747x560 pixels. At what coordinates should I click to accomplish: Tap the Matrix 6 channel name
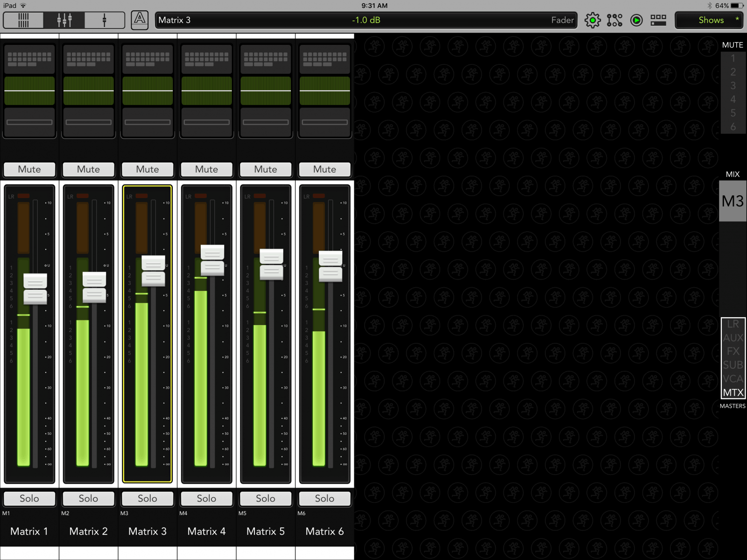tap(324, 532)
